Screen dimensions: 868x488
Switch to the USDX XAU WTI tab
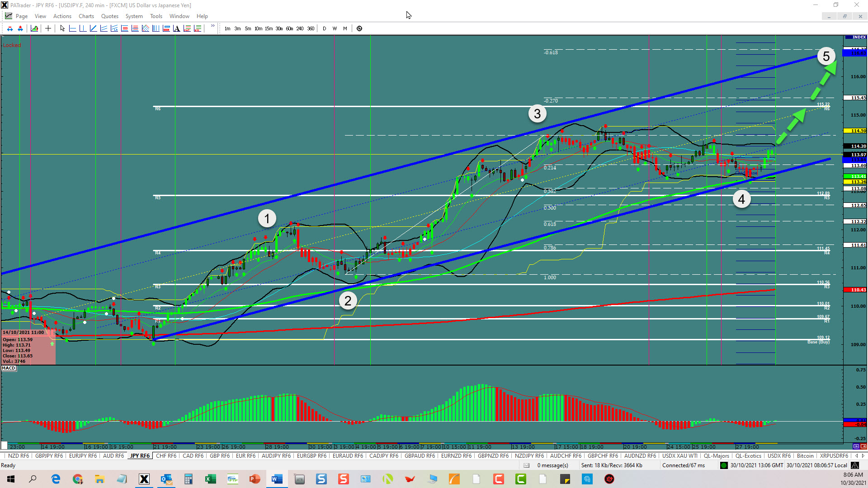[680, 456]
